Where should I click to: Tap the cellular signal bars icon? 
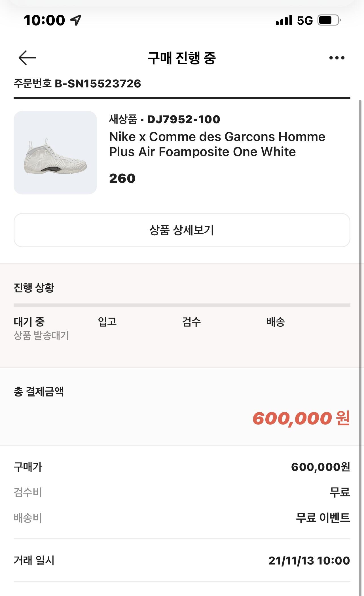(x=284, y=20)
